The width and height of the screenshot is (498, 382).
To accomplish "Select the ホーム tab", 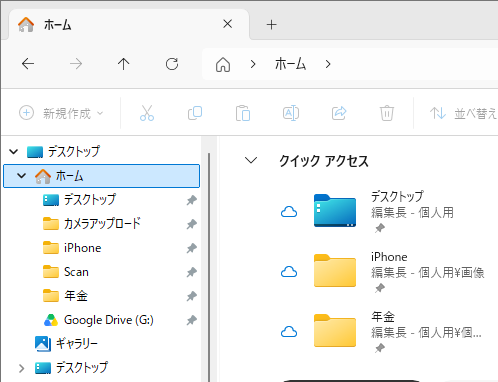I will point(129,25).
